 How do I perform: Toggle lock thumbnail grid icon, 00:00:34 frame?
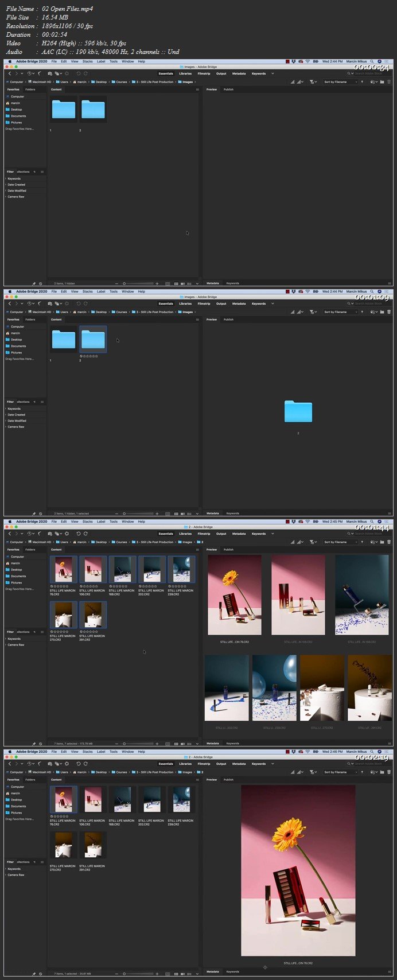168,283
